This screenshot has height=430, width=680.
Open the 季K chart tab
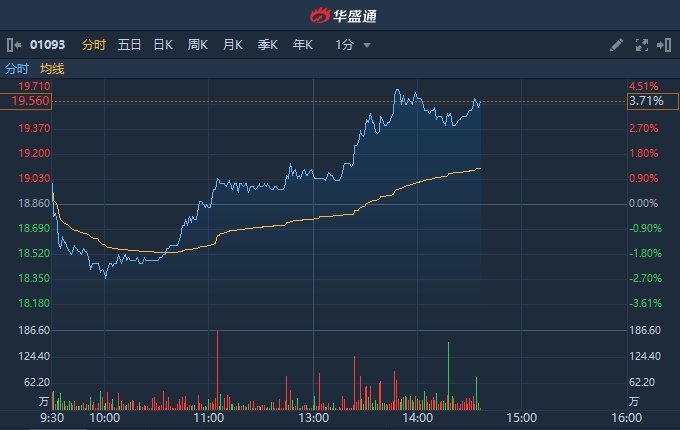[267, 45]
